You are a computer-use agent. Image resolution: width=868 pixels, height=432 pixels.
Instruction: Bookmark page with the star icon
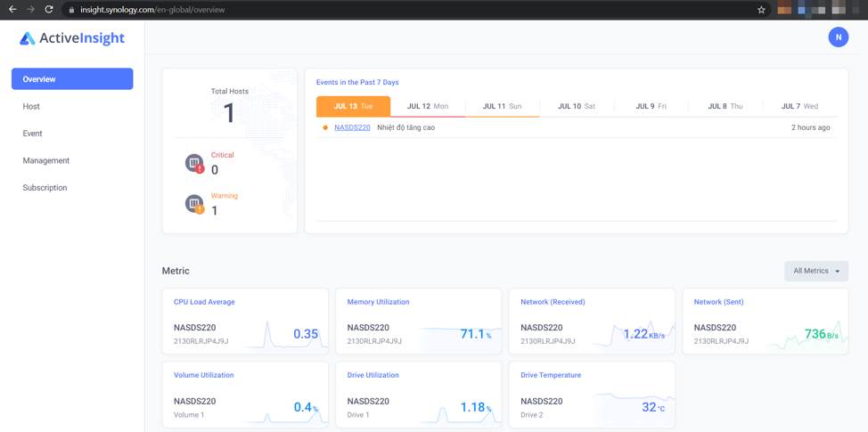point(761,10)
